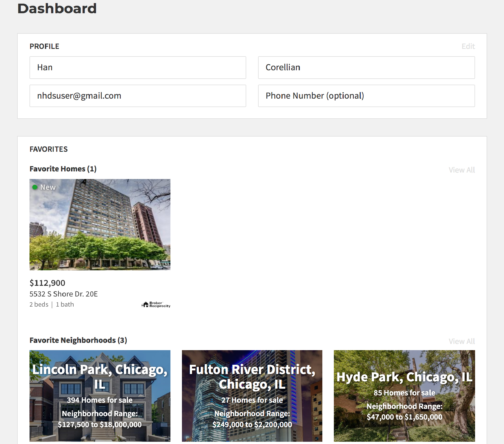This screenshot has height=444, width=504.
Task: Click the last name field containing Corellian
Action: click(366, 68)
